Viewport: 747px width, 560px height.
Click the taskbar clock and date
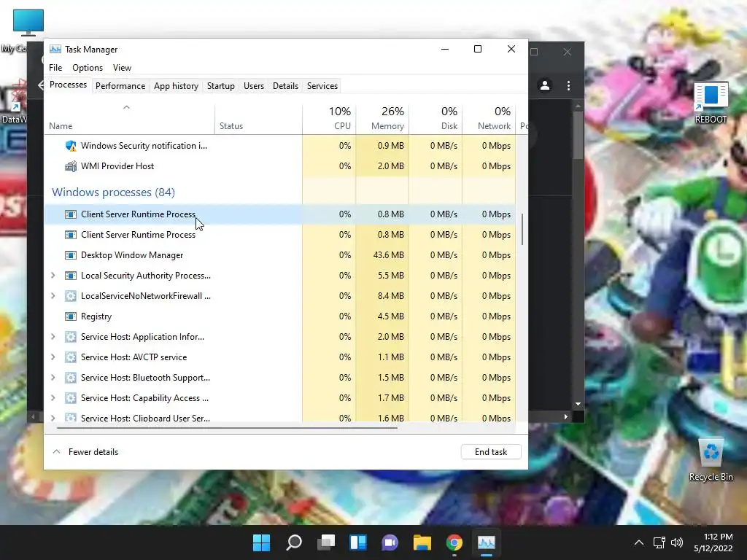coord(713,542)
